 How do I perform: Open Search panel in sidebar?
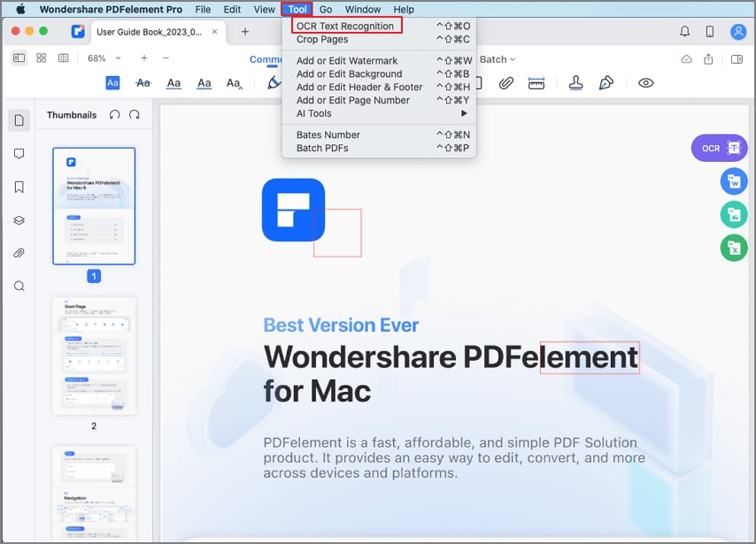click(19, 287)
